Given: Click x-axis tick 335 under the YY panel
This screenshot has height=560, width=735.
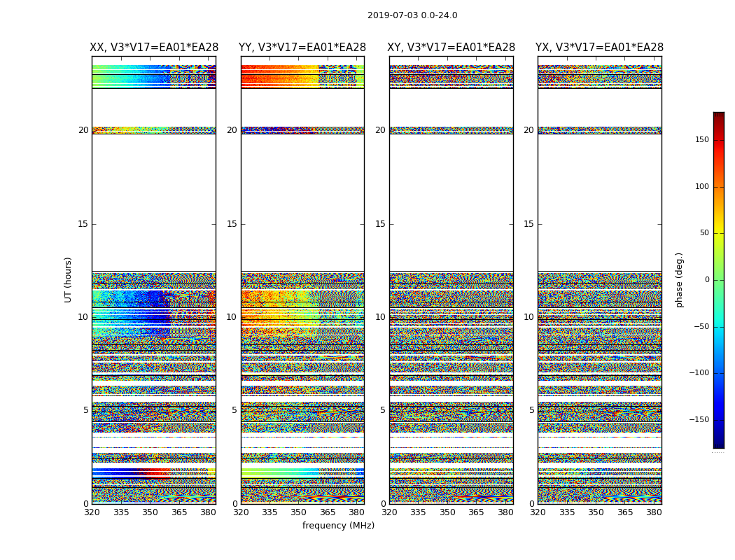Looking at the screenshot, I should pyautogui.click(x=269, y=512).
